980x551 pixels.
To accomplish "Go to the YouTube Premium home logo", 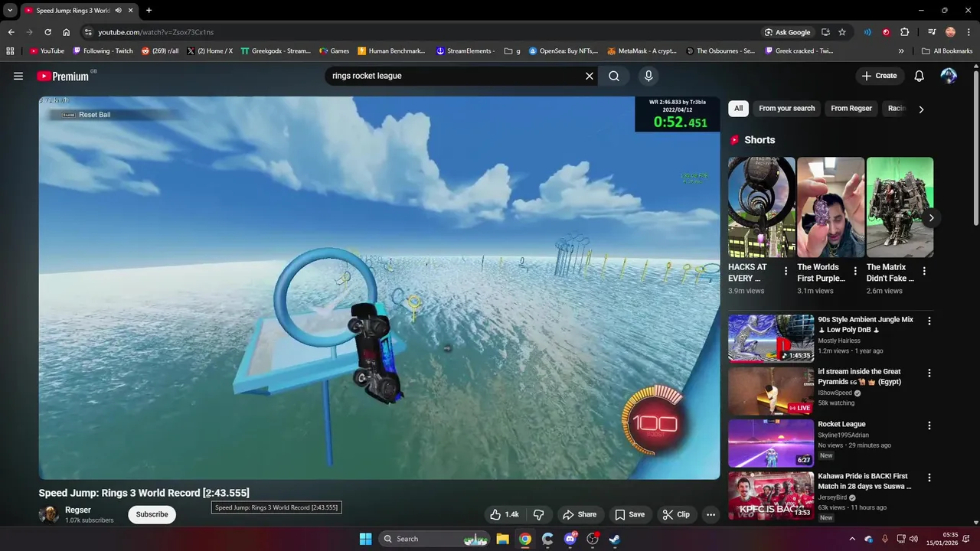I will pos(63,76).
